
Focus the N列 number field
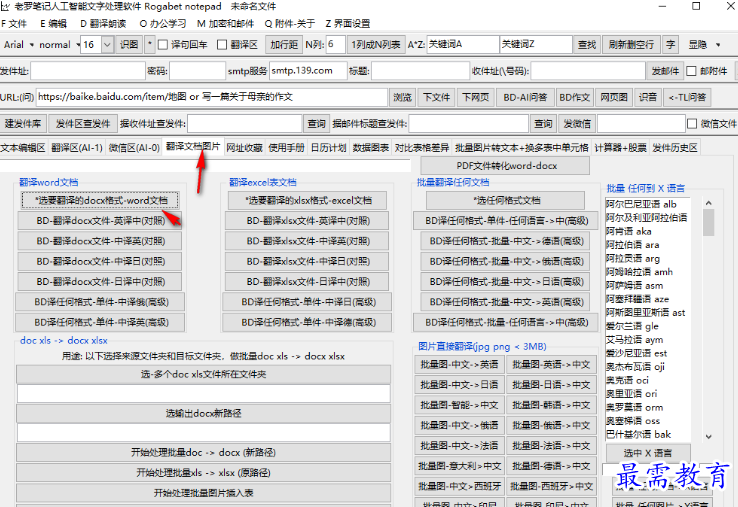(335, 45)
